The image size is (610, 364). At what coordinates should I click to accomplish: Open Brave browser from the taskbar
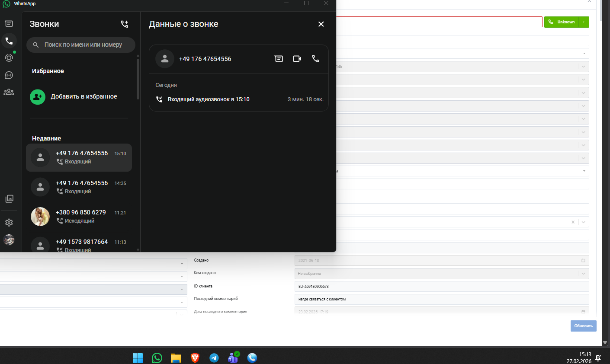195,358
